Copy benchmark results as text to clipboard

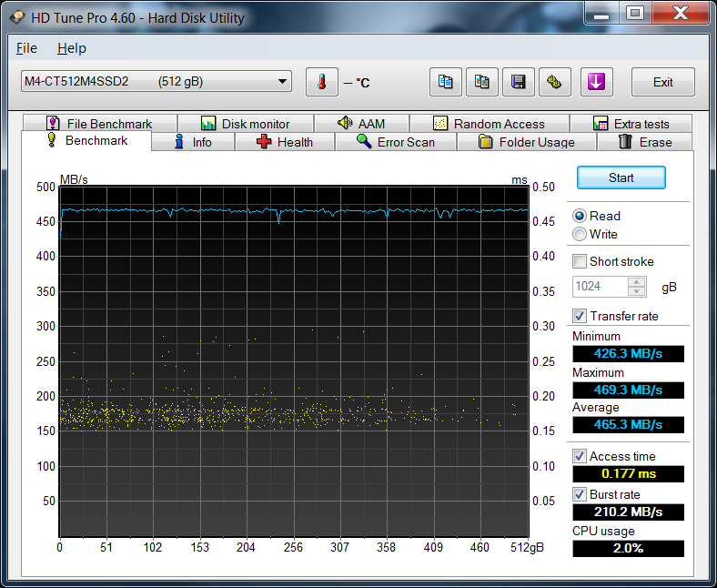coord(446,82)
